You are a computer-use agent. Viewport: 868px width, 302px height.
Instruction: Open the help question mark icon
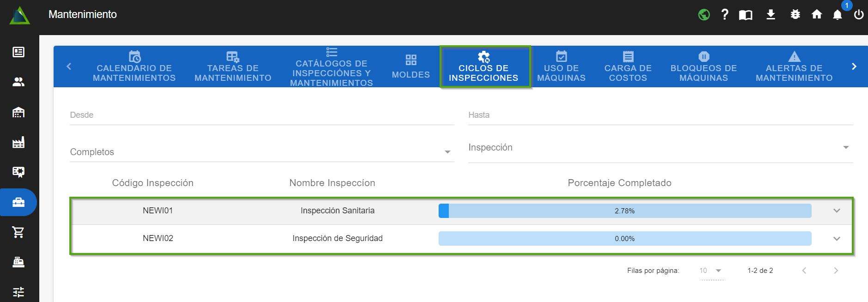pos(725,15)
